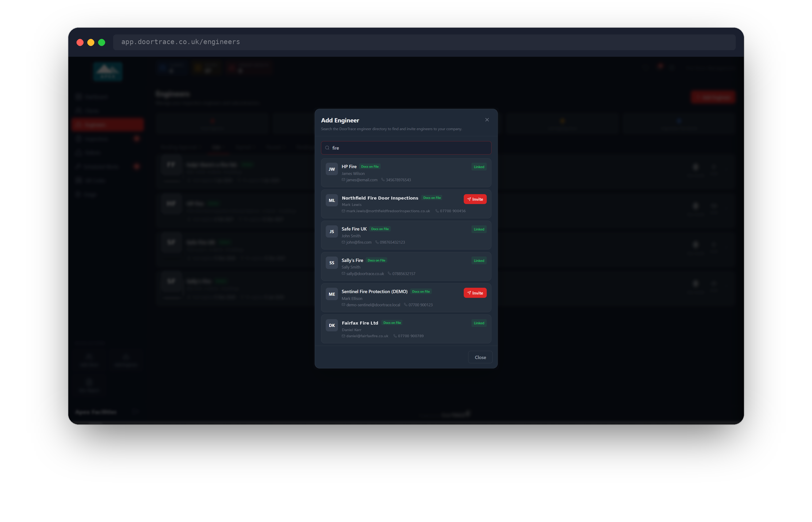
Task: Click email john@fire.com
Action: pos(359,242)
